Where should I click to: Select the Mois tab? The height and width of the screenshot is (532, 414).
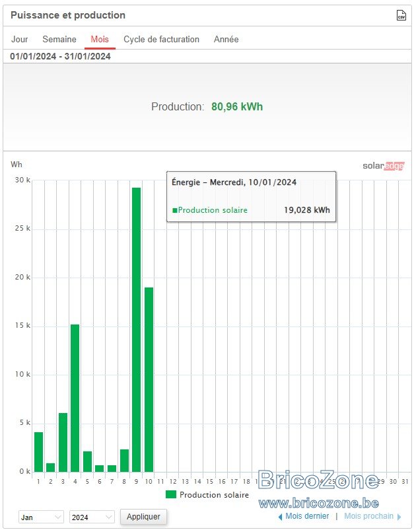[100, 40]
